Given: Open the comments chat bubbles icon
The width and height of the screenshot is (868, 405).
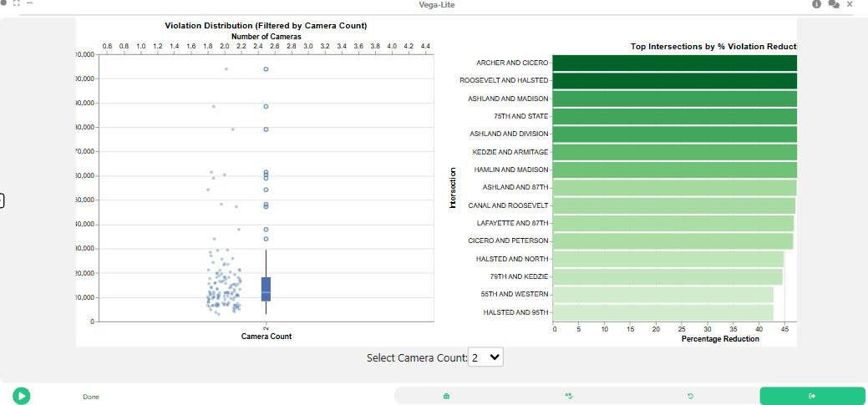Looking at the screenshot, I should 834,4.
